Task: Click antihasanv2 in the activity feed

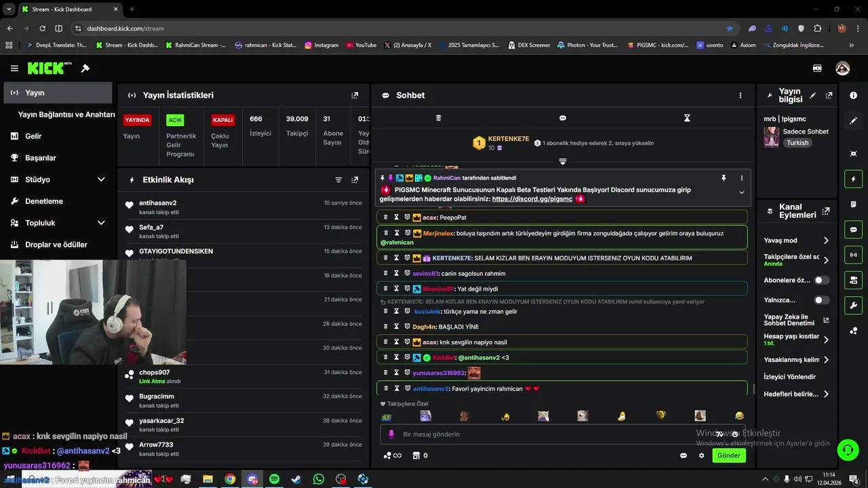Action: pos(158,203)
